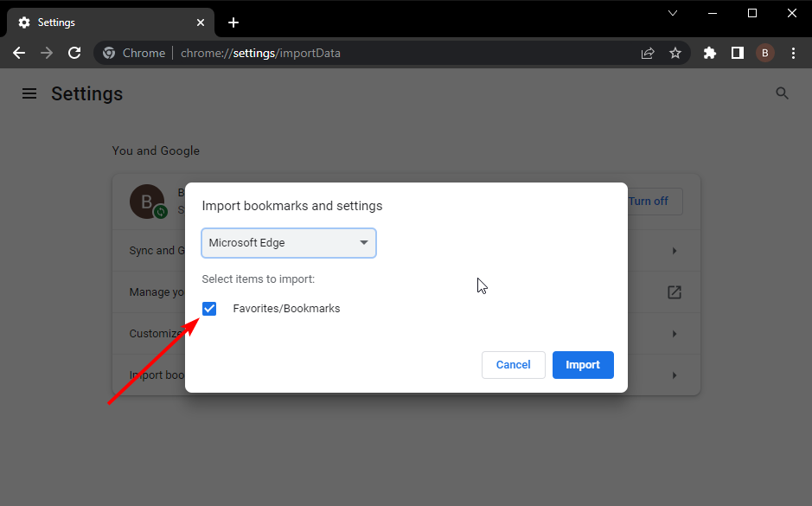The height and width of the screenshot is (506, 812).
Task: Share this page via share icon
Action: pos(648,53)
